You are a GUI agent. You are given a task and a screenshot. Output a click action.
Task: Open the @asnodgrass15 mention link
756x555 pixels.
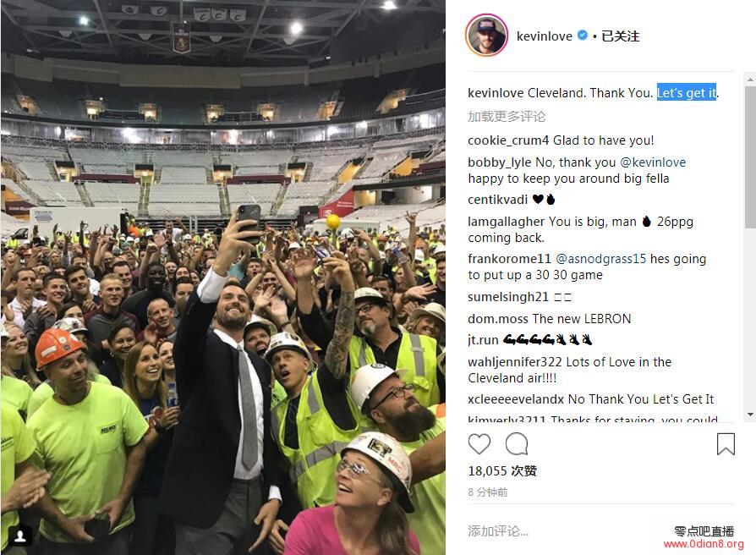click(600, 259)
